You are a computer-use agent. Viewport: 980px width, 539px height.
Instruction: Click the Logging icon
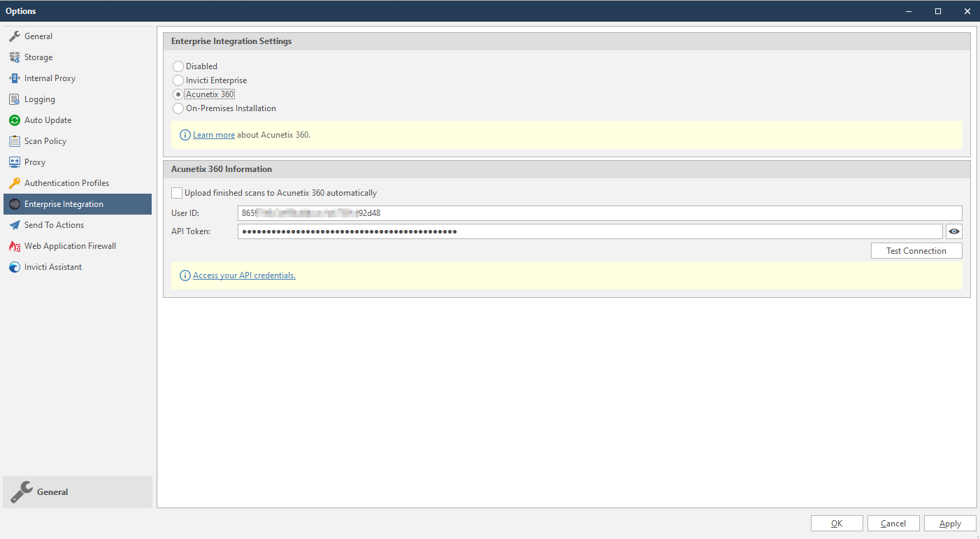pyautogui.click(x=14, y=99)
